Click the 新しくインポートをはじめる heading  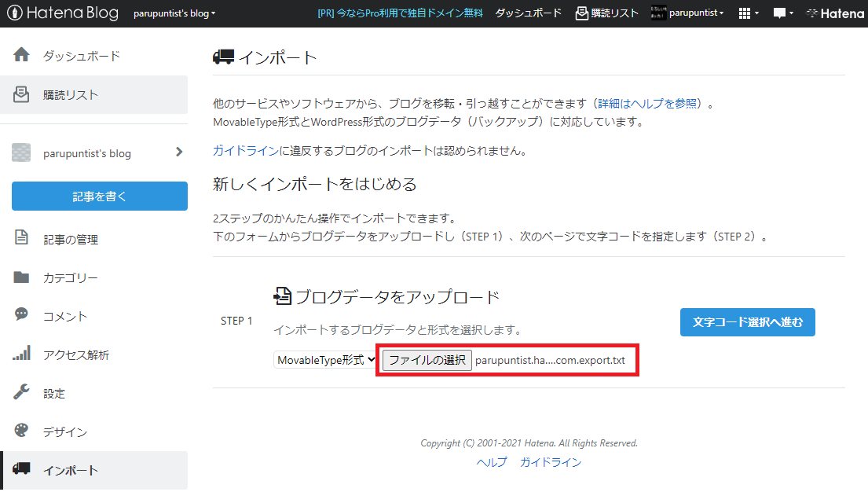(314, 184)
